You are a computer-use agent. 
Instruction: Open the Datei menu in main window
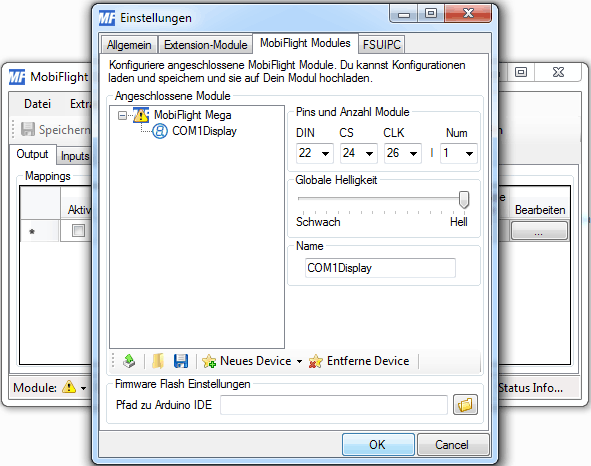(37, 104)
